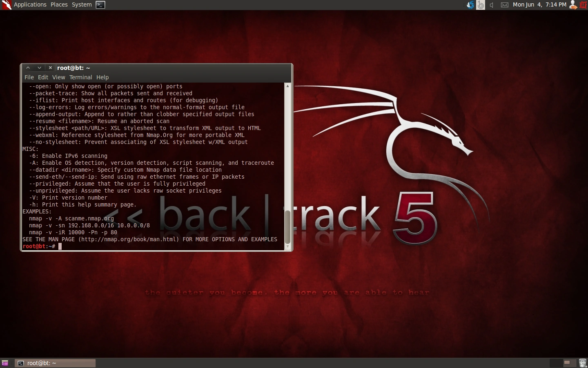
Task: Open the volume speaker control
Action: [x=492, y=5]
